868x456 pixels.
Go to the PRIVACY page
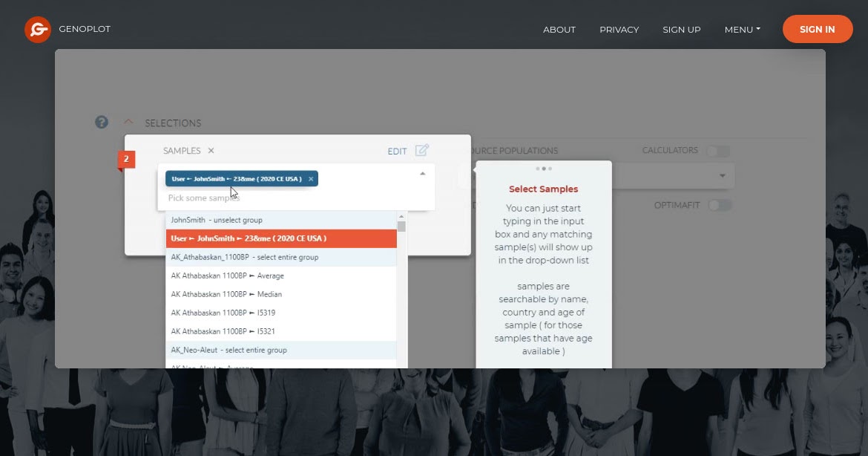pos(619,30)
